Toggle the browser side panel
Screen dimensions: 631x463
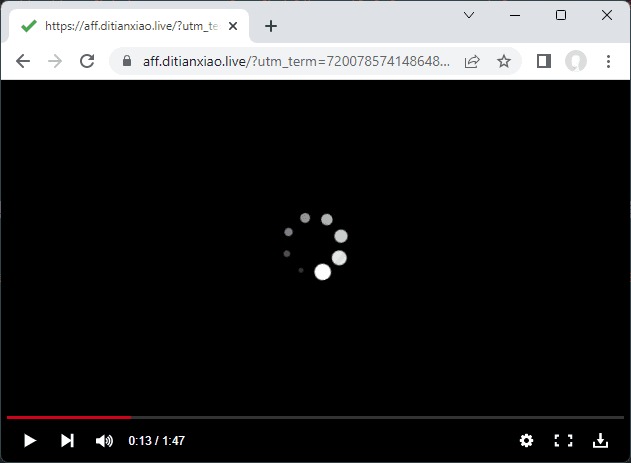[544, 61]
